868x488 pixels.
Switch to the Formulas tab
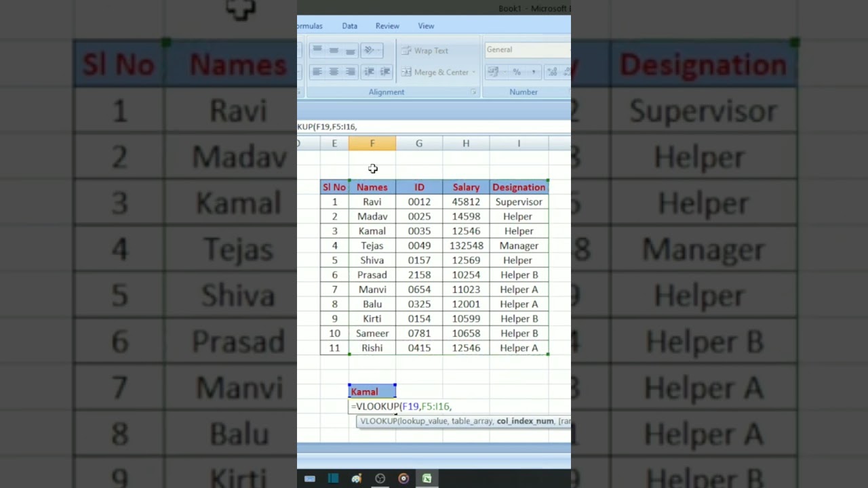[x=310, y=26]
